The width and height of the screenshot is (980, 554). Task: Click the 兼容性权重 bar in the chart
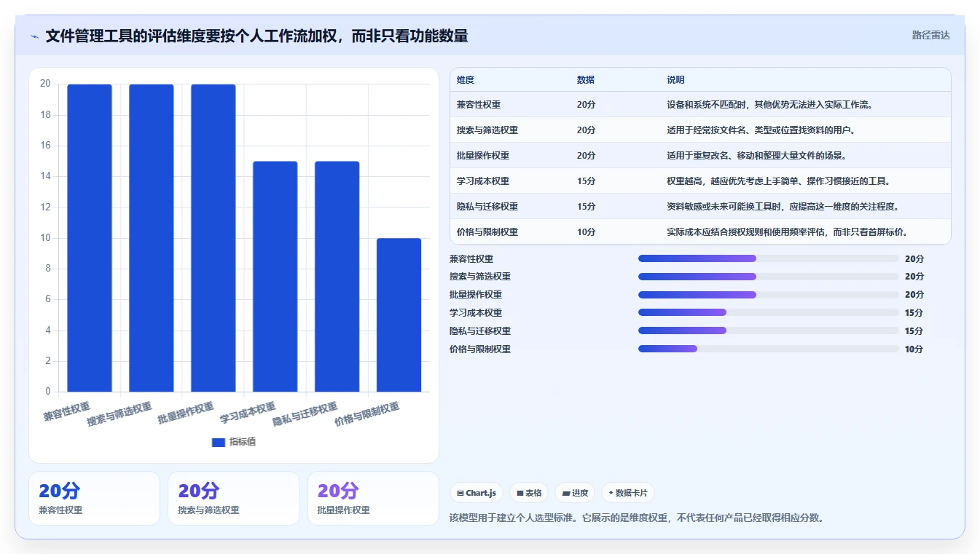[90, 238]
